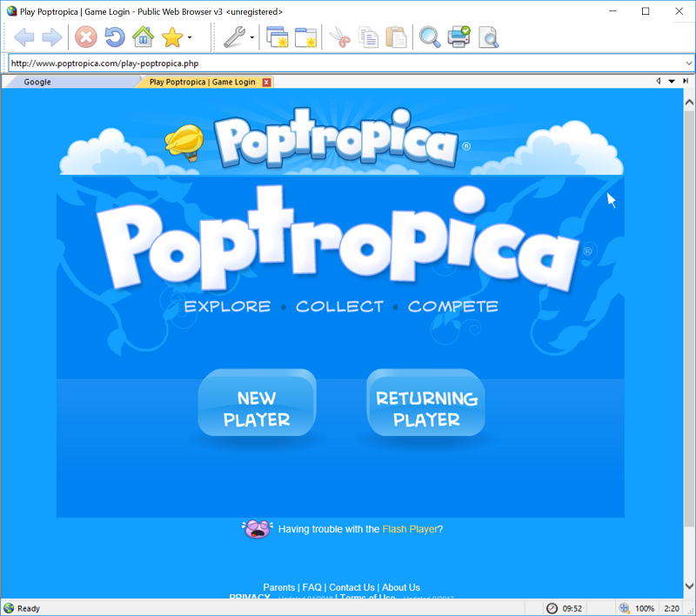Paste with the clipboard icon

point(397,37)
